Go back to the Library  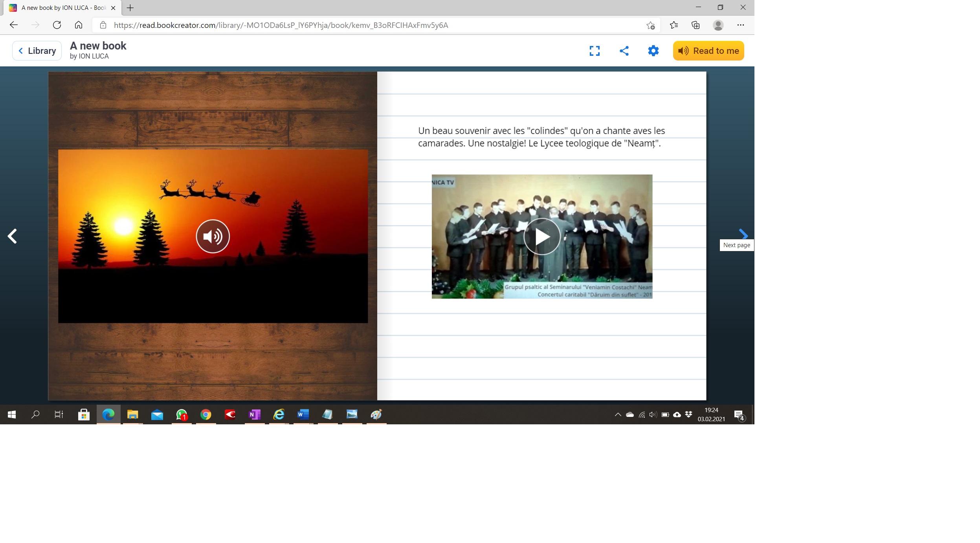[x=37, y=51]
